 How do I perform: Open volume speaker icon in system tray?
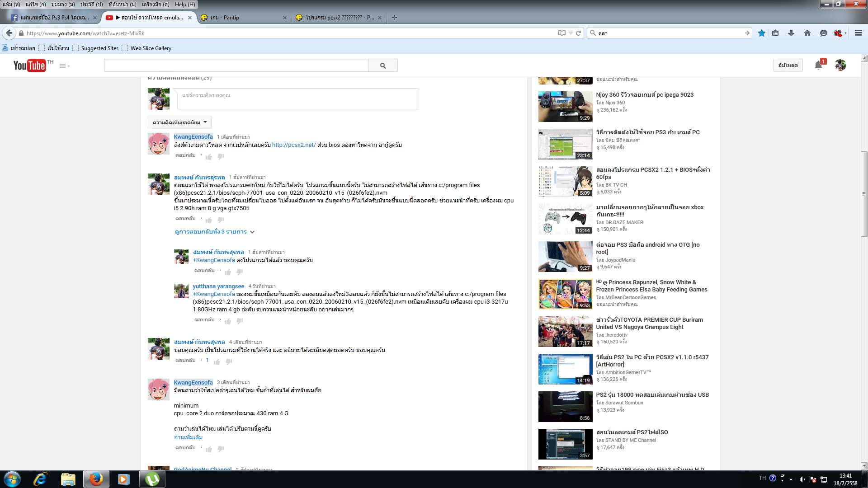coord(802,479)
